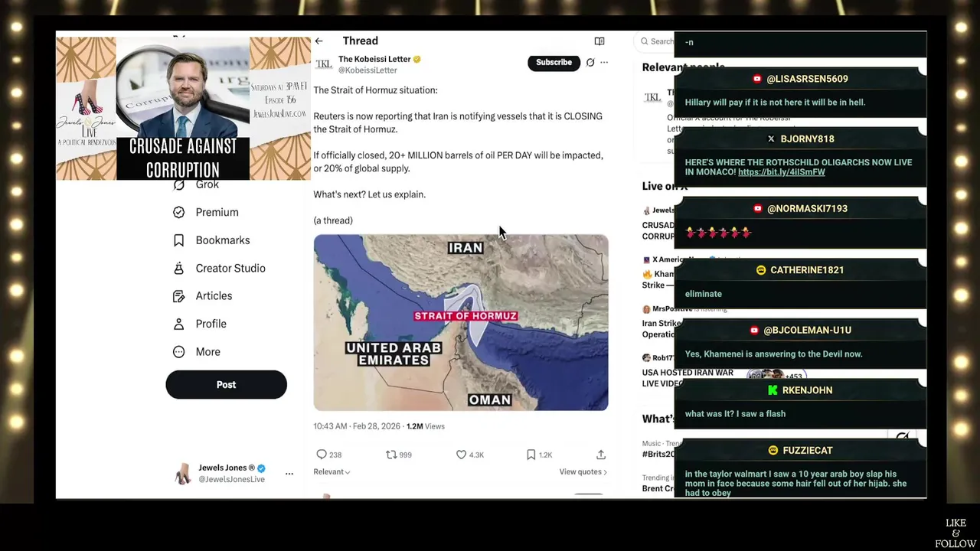Screen dimensions: 980x551
Task: Click the @BJCOLEMAN-U1U chat username
Action: 807,331
